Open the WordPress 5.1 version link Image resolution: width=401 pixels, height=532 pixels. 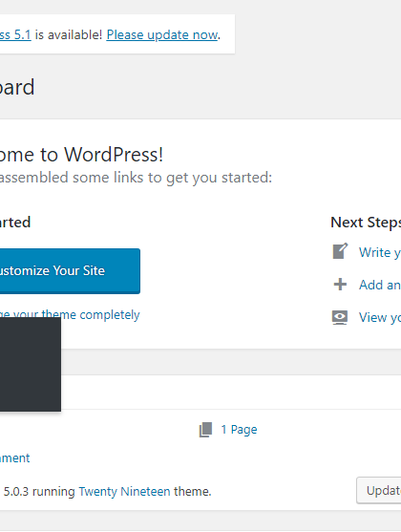pos(15,34)
